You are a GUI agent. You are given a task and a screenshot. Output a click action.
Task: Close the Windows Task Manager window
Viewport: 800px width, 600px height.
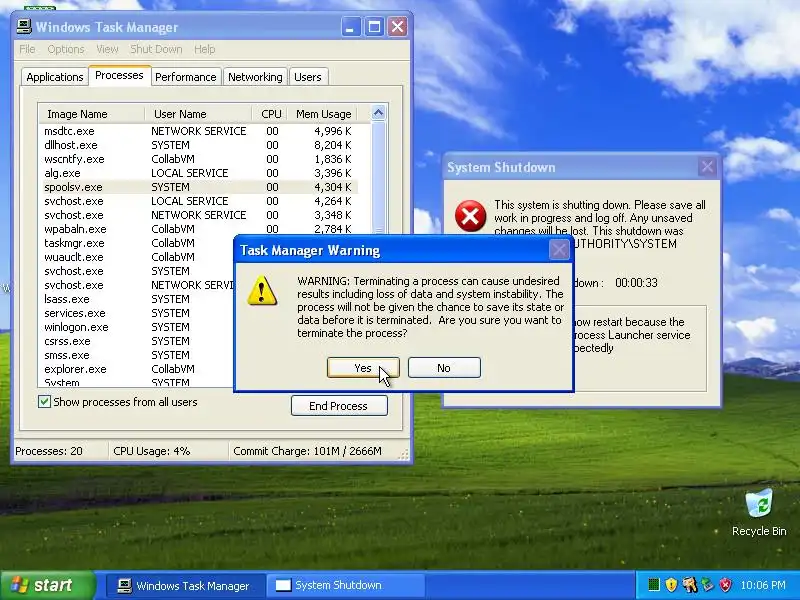[397, 27]
